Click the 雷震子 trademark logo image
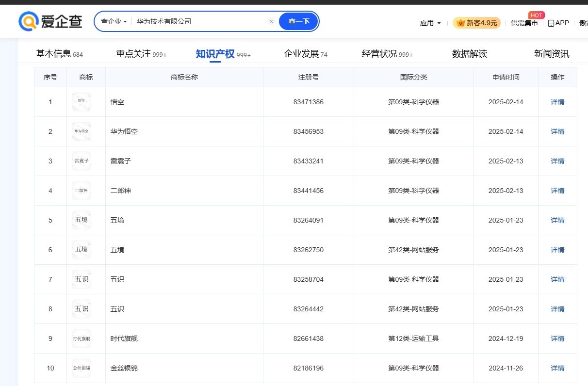The image size is (588, 386). [81, 161]
